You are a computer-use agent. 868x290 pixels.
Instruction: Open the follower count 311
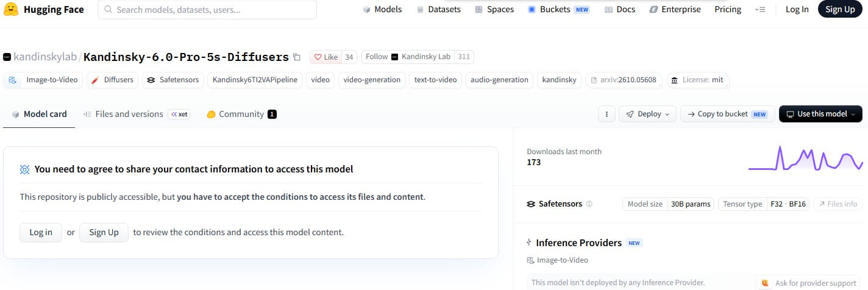coord(464,57)
